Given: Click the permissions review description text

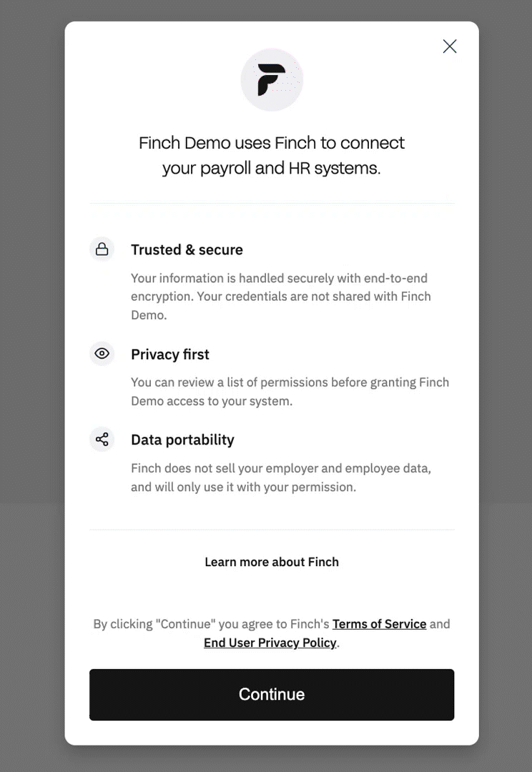Looking at the screenshot, I should (290, 392).
